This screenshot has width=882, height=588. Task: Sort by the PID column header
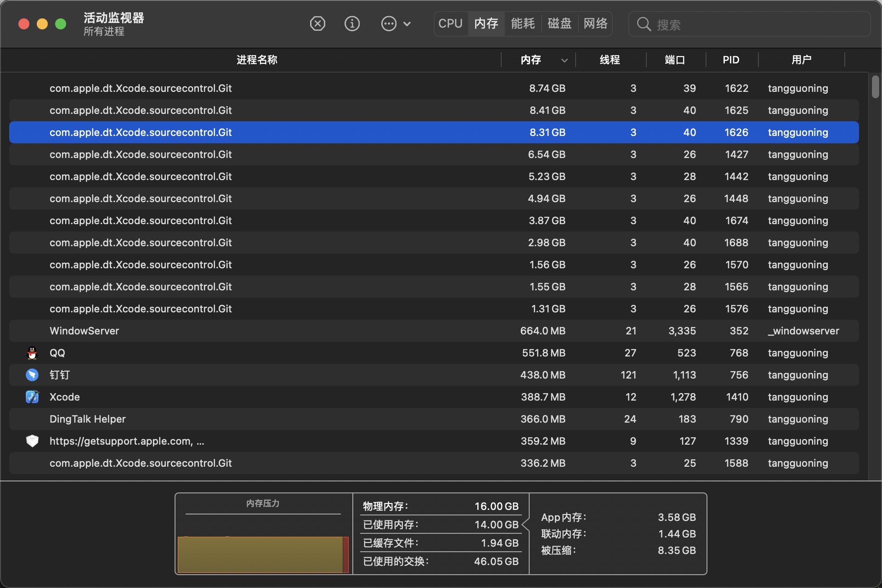730,60
